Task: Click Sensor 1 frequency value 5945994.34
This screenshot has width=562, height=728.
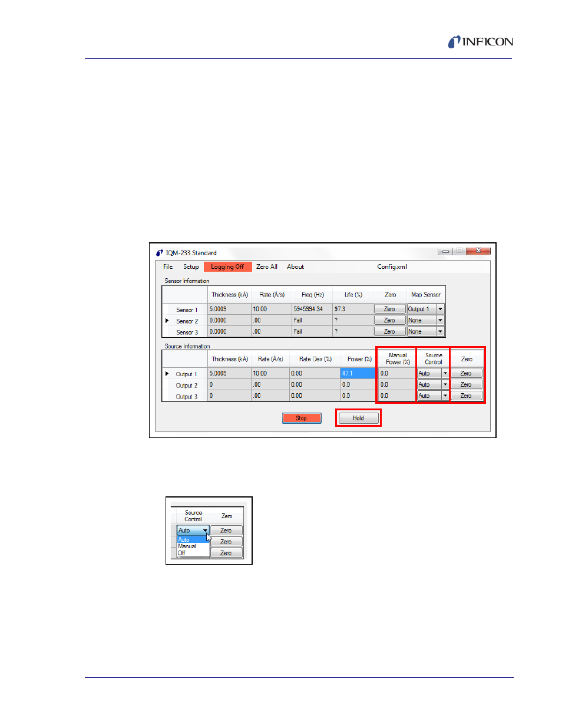Action: point(312,309)
